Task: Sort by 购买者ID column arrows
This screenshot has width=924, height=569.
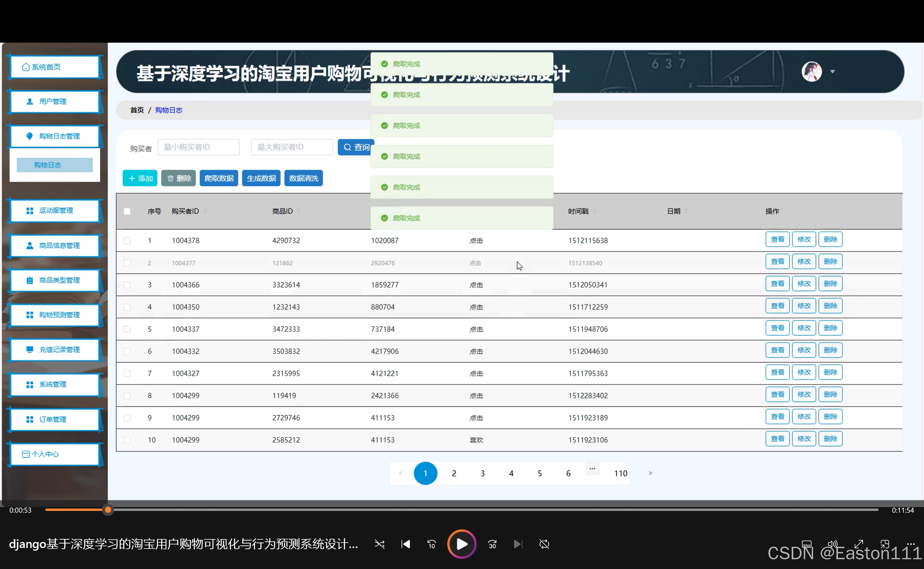Action: pyautogui.click(x=205, y=211)
